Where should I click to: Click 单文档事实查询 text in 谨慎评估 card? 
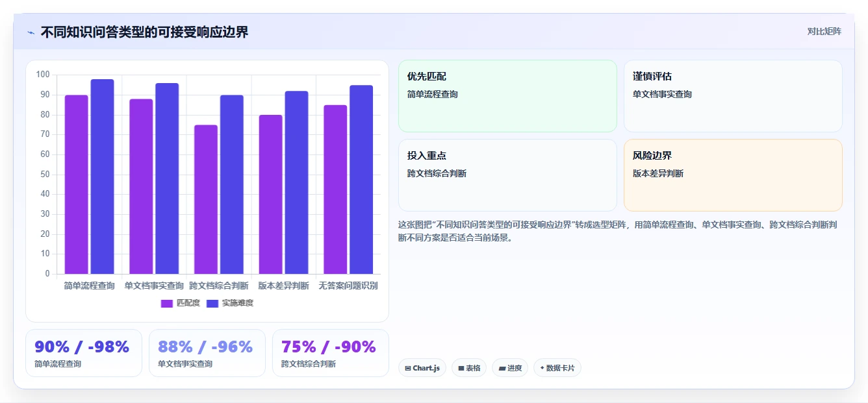pos(663,94)
